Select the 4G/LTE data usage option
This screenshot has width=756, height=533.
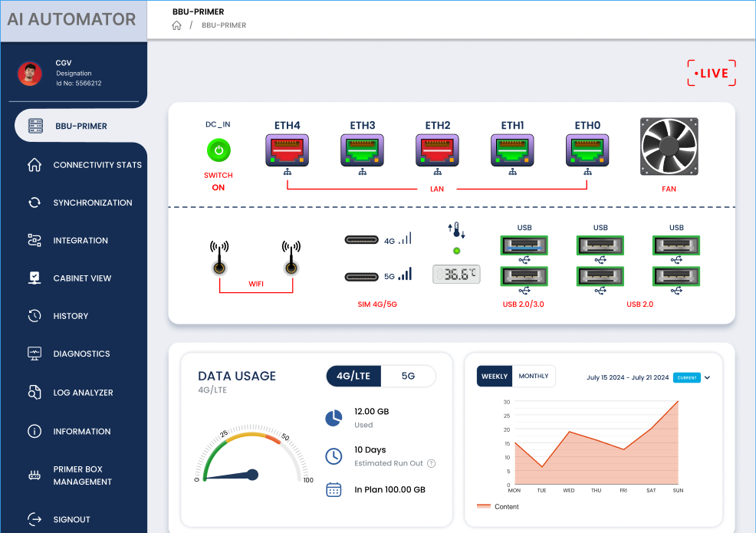point(353,376)
